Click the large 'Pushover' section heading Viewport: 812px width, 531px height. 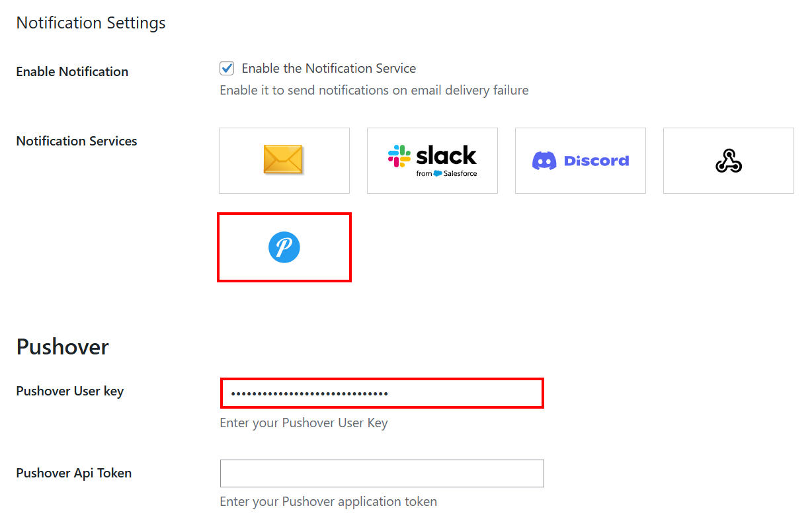[x=63, y=347]
